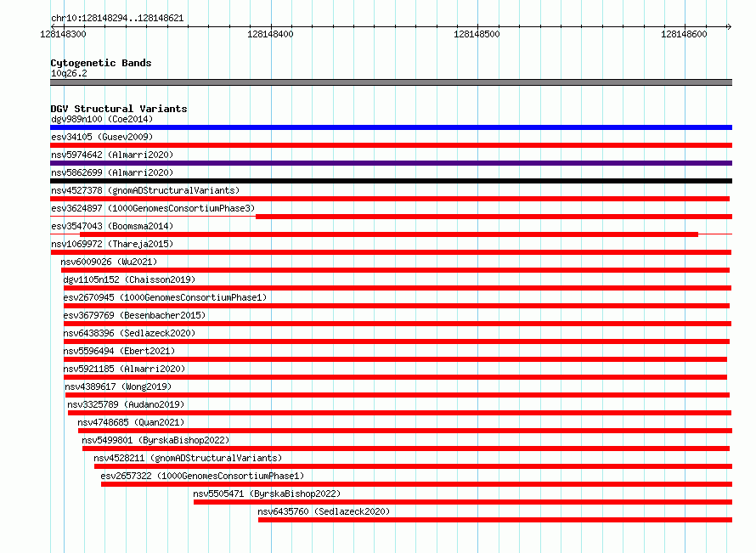Click the nsv6438396 (Sedlazeck2020) label
This screenshot has height=553, width=756.
click(x=129, y=333)
